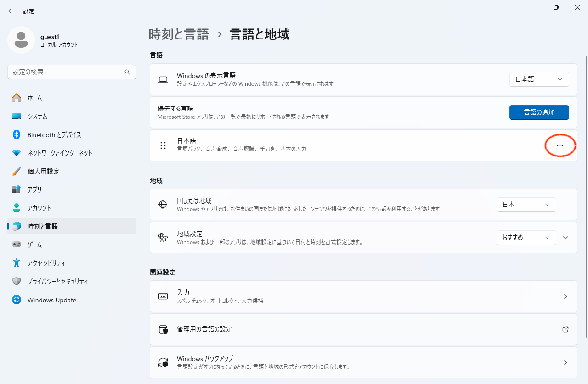Image resolution: width=588 pixels, height=384 pixels.
Task: Click the drag handle dots beside 日本語
Action: (x=163, y=145)
